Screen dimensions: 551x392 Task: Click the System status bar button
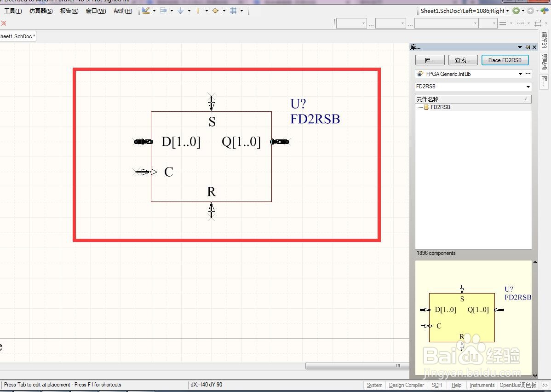[374, 385]
